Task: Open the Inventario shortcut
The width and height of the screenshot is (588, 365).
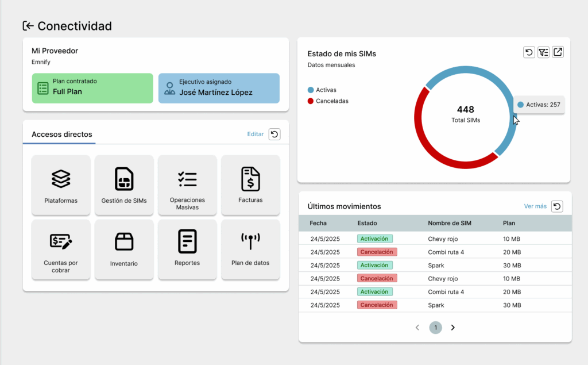Action: tap(124, 249)
